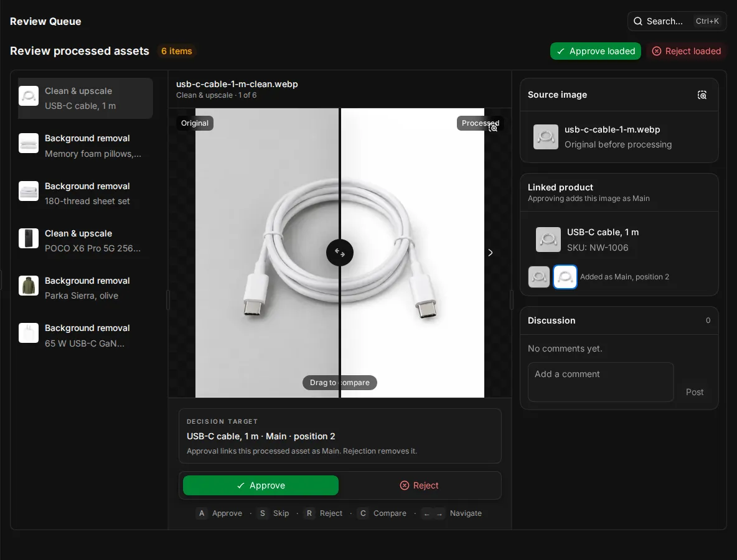Viewport: 737px width, 560px height.
Task: Select Memory foam pillows background removal item
Action: tap(85, 146)
